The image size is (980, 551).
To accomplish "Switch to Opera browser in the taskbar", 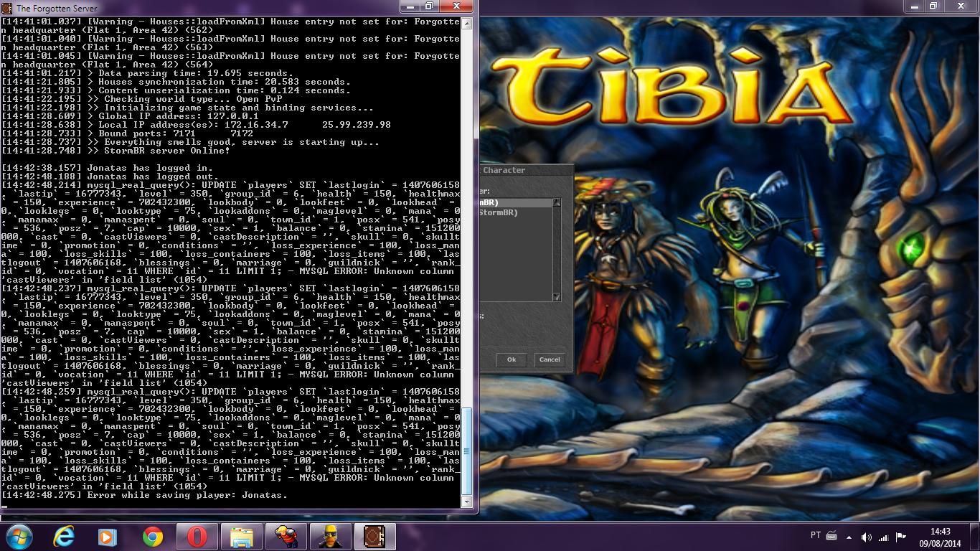I will pos(197,537).
